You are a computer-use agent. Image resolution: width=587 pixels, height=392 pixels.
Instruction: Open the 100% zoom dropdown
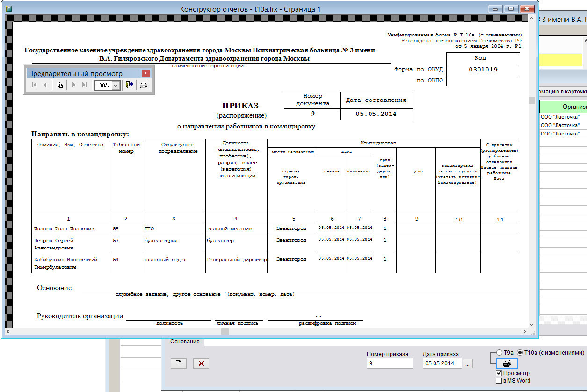[116, 86]
